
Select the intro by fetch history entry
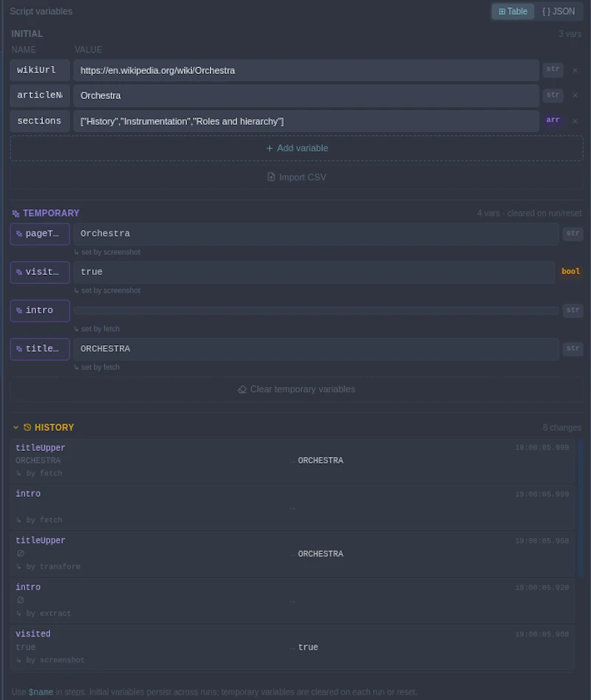click(292, 507)
